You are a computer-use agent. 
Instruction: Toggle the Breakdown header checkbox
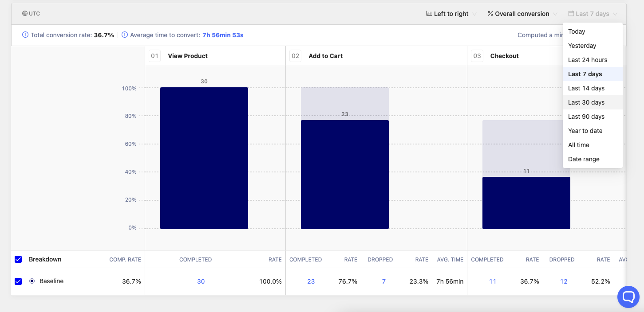pos(18,259)
